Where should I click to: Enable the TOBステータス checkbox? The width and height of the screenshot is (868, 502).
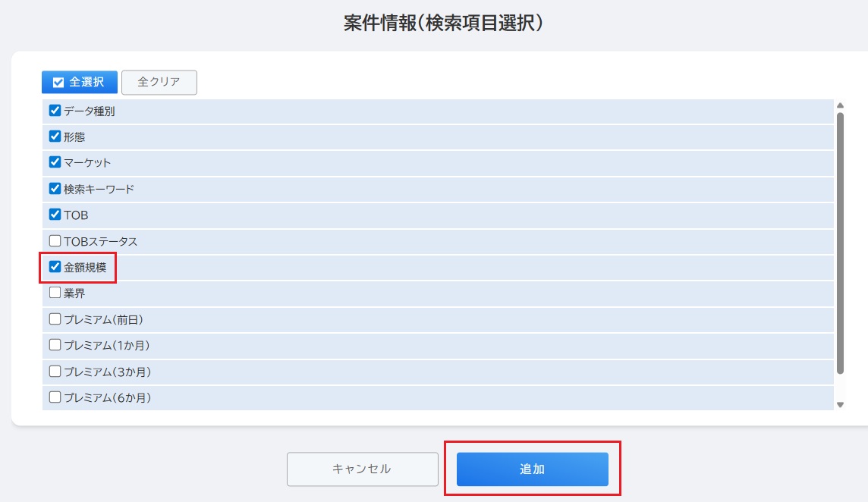point(55,240)
